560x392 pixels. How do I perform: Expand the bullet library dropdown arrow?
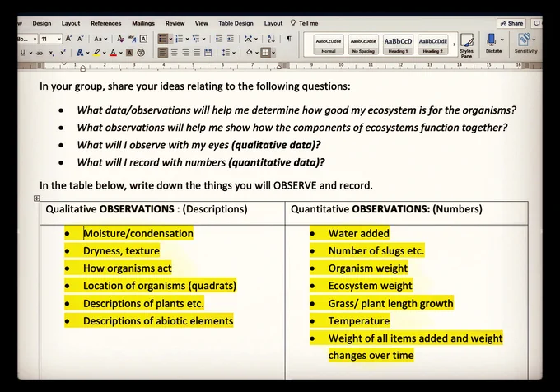pyautogui.click(x=170, y=39)
